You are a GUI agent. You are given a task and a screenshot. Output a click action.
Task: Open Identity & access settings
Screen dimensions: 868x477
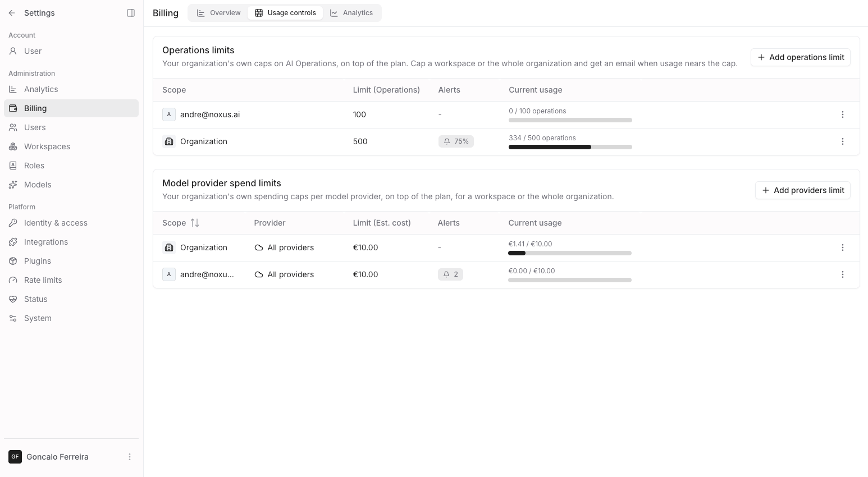click(71, 223)
